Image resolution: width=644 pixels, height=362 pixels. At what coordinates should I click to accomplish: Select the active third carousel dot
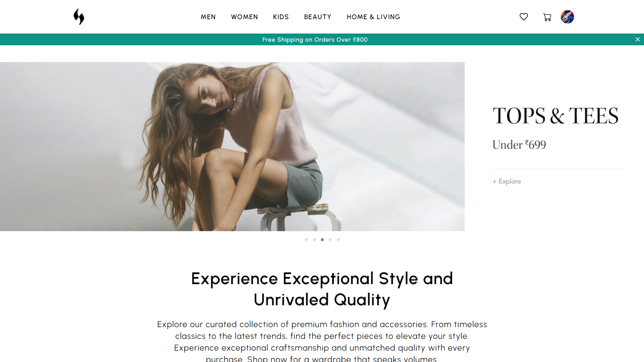pos(322,240)
